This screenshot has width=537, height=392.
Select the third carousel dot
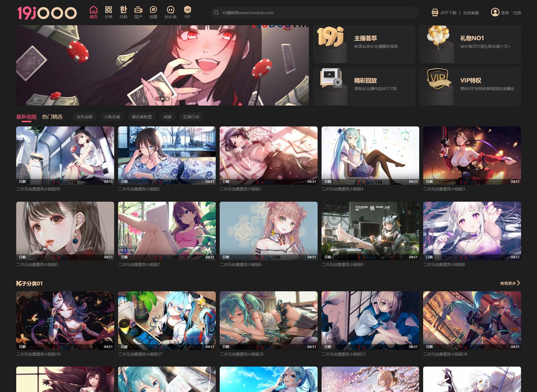167,99
